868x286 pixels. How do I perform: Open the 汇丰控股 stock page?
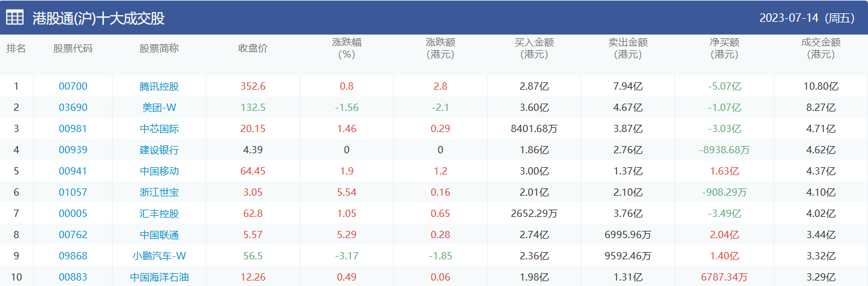tap(159, 213)
